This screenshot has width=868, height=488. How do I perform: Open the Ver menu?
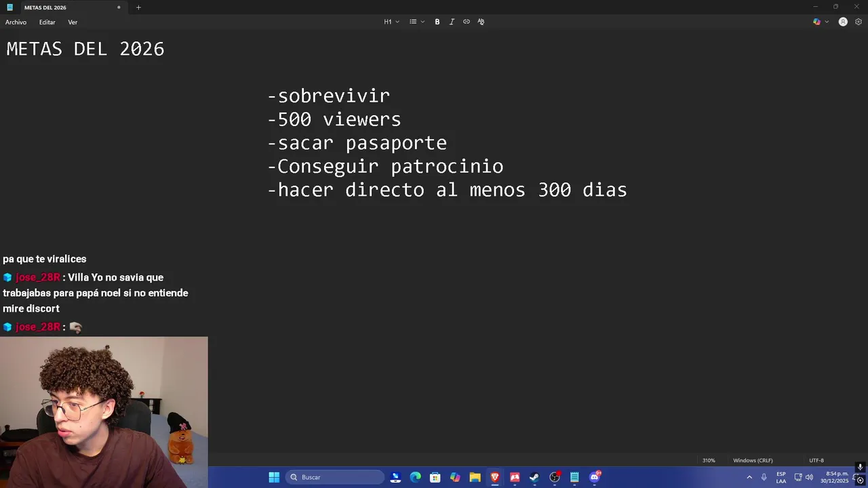[73, 22]
